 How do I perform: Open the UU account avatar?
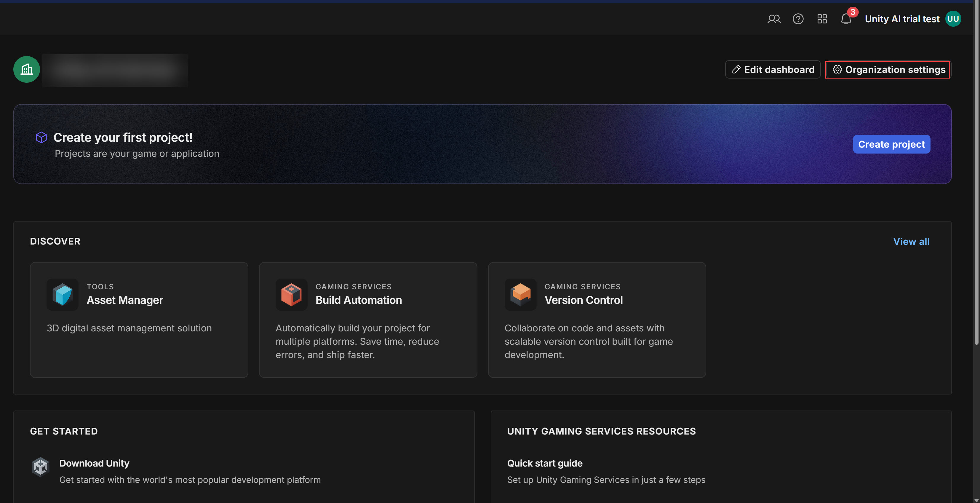tap(953, 19)
